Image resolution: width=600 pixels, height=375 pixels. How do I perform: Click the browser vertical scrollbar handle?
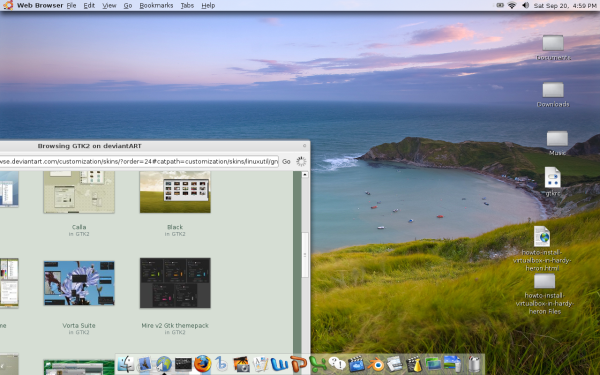[305, 255]
